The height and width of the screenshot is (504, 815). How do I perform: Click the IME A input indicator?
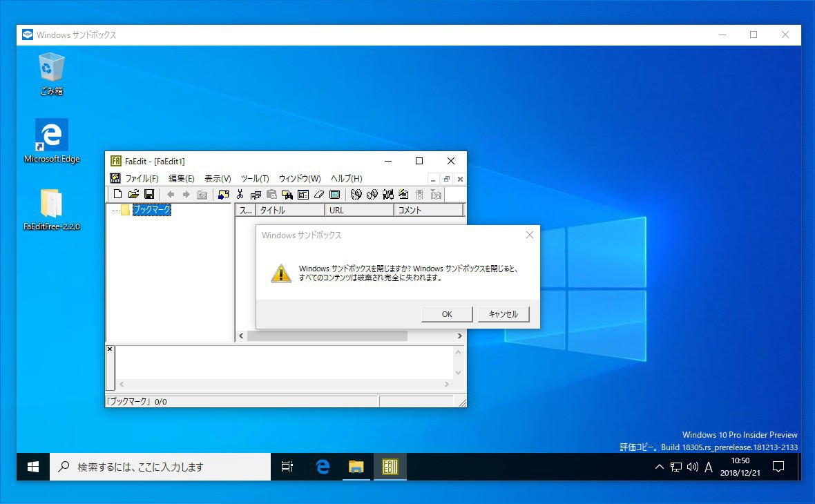point(709,467)
